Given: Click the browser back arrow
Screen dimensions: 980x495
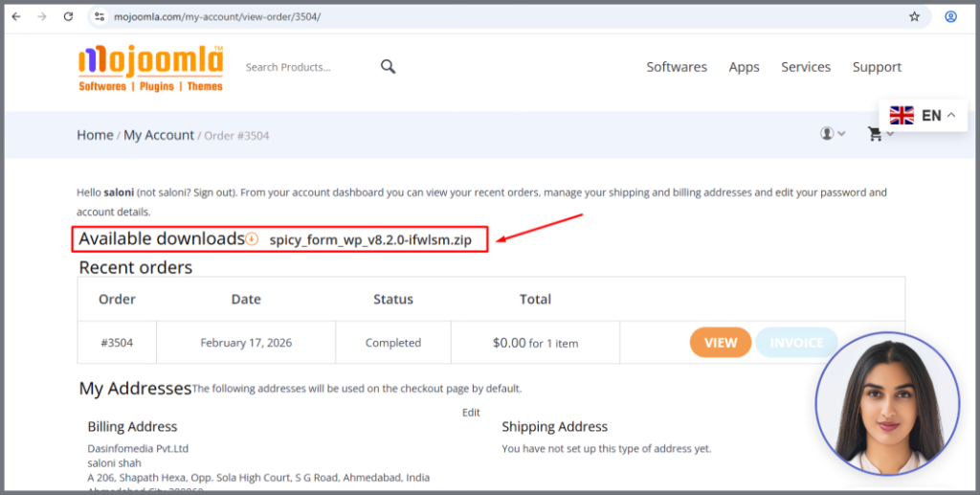Looking at the screenshot, I should click(x=16, y=16).
